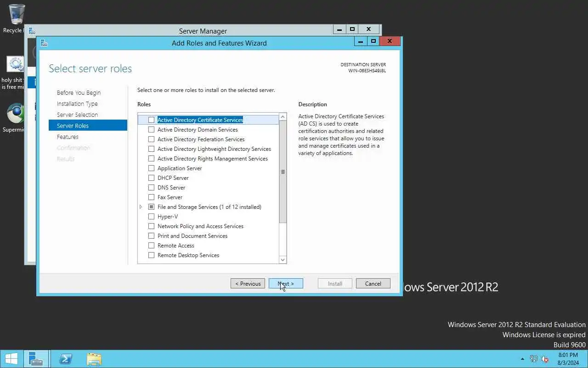This screenshot has height=368, width=588.
Task: Click the network tray icon
Action: pyautogui.click(x=533, y=359)
